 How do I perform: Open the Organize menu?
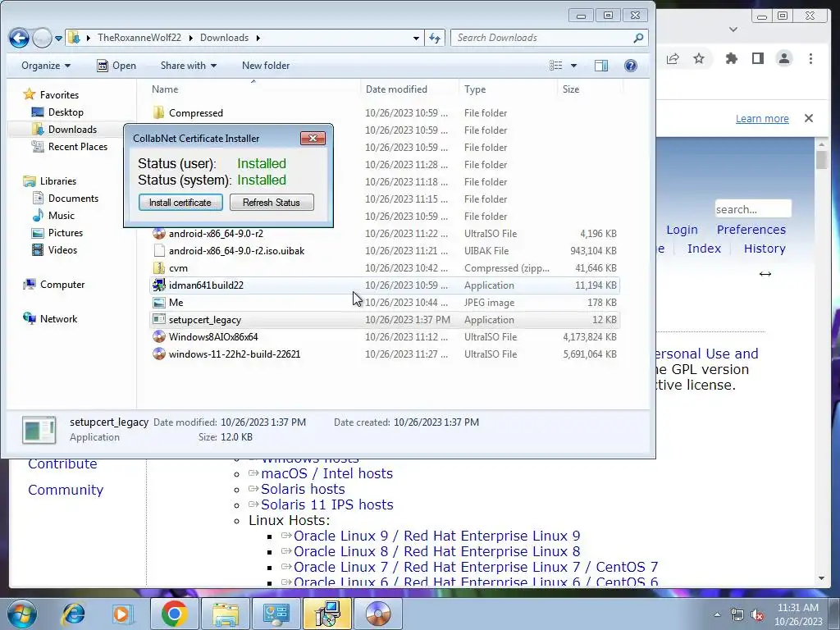[46, 66]
